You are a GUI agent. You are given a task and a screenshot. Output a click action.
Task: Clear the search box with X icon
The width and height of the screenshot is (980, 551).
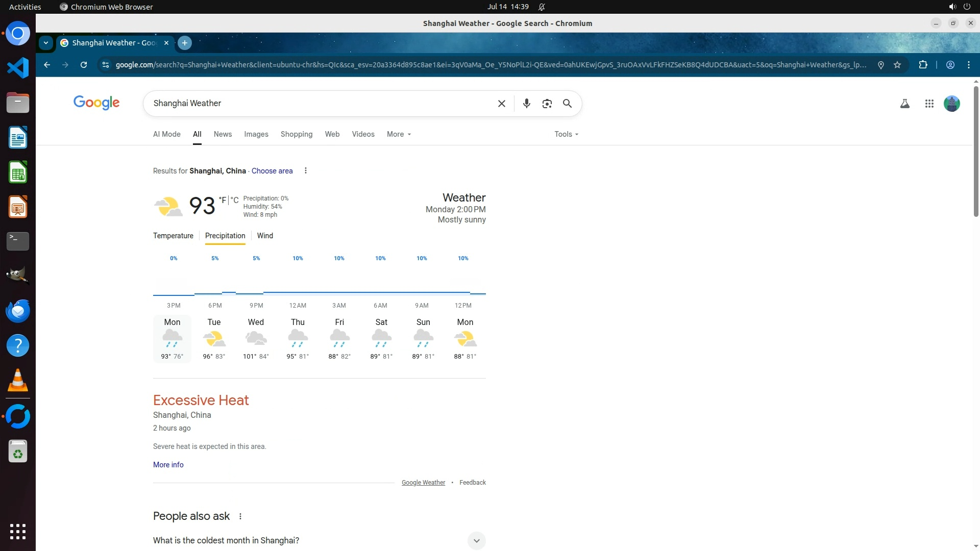point(502,104)
